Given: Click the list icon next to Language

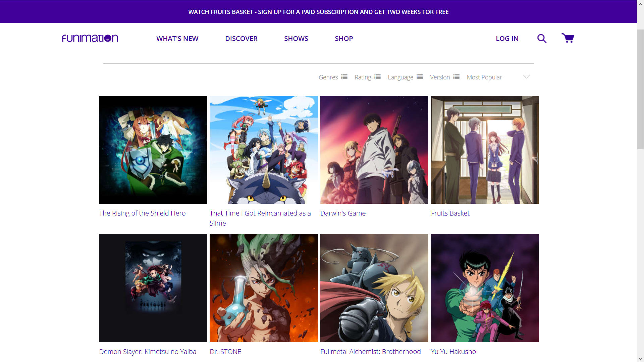Looking at the screenshot, I should tap(420, 77).
